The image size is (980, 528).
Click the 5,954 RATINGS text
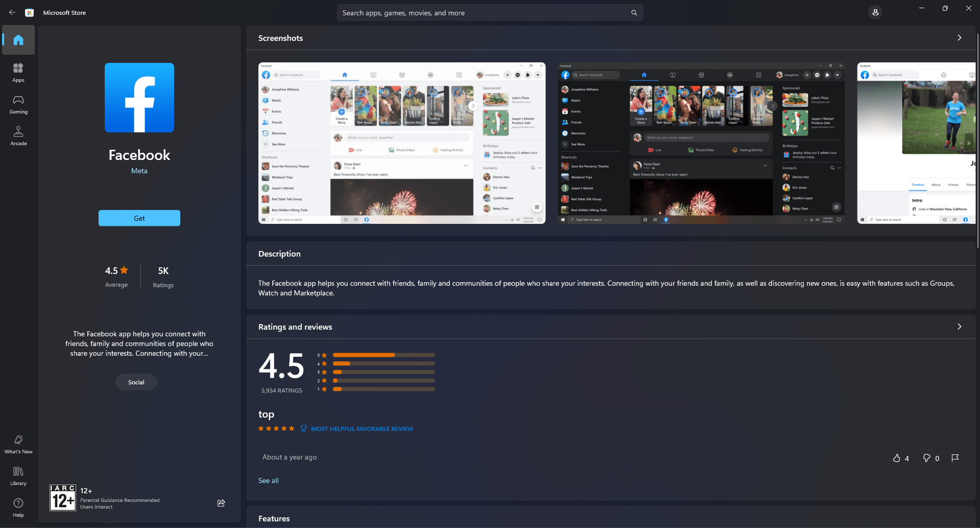click(282, 391)
